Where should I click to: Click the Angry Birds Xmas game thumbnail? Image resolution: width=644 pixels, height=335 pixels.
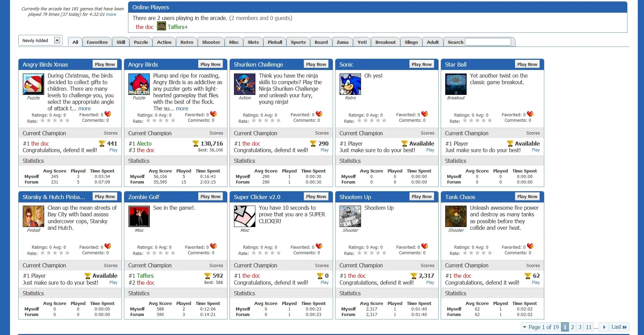point(33,84)
